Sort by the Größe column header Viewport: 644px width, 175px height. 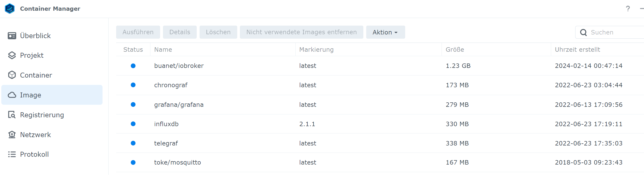(x=455, y=50)
